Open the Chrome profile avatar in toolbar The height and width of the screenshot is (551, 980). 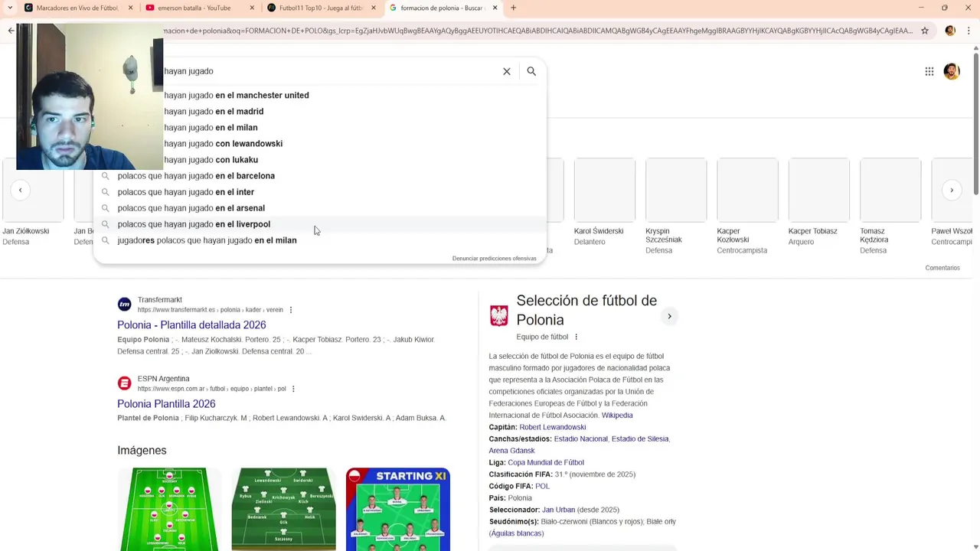[950, 31]
